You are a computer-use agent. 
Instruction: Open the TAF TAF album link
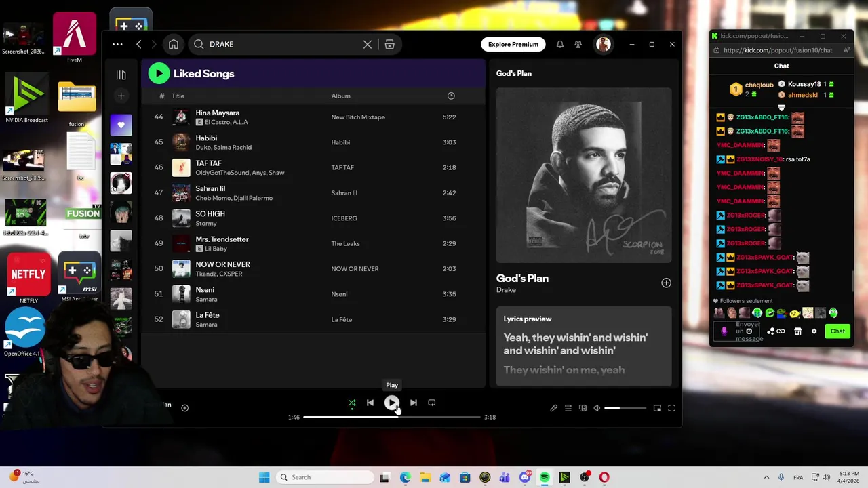click(342, 167)
